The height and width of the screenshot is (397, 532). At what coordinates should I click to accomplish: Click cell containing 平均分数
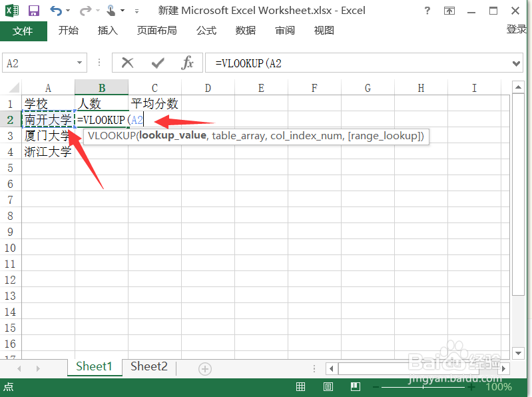click(x=154, y=103)
